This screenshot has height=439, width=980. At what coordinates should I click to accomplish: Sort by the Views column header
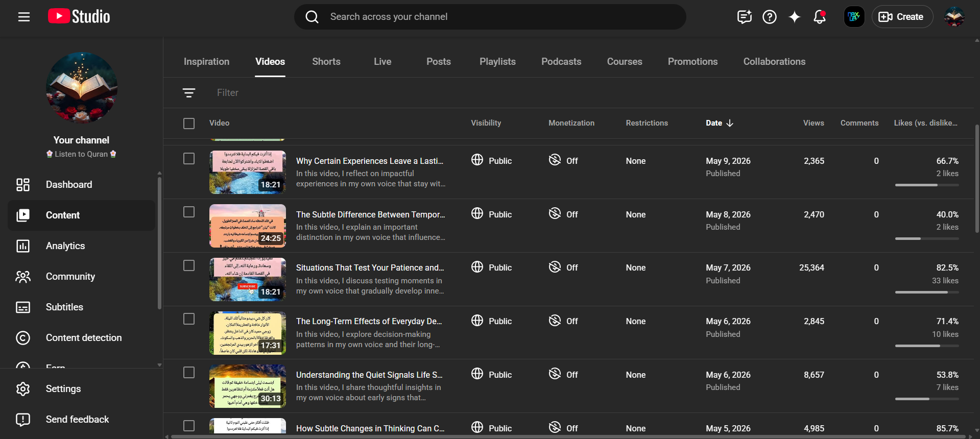point(814,123)
